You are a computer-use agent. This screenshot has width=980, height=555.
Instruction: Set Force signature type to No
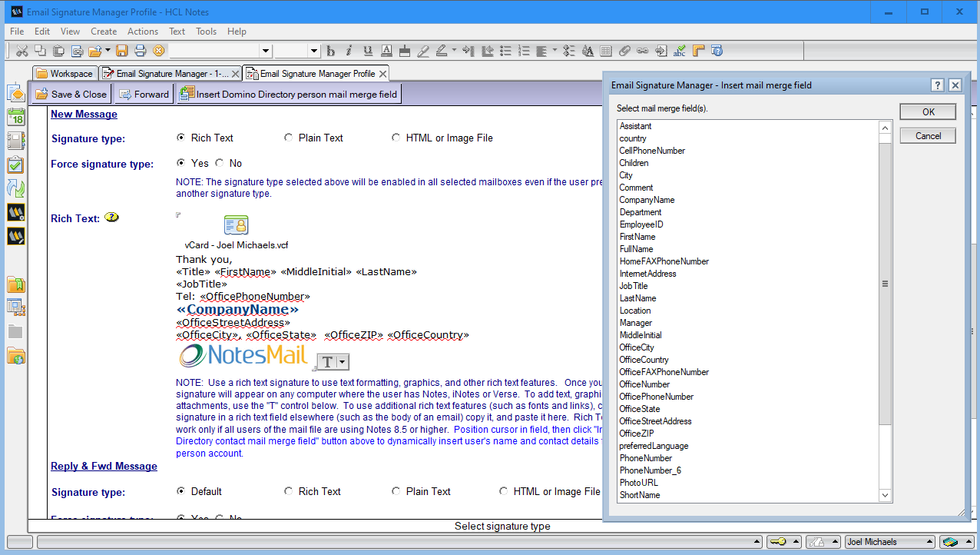220,163
